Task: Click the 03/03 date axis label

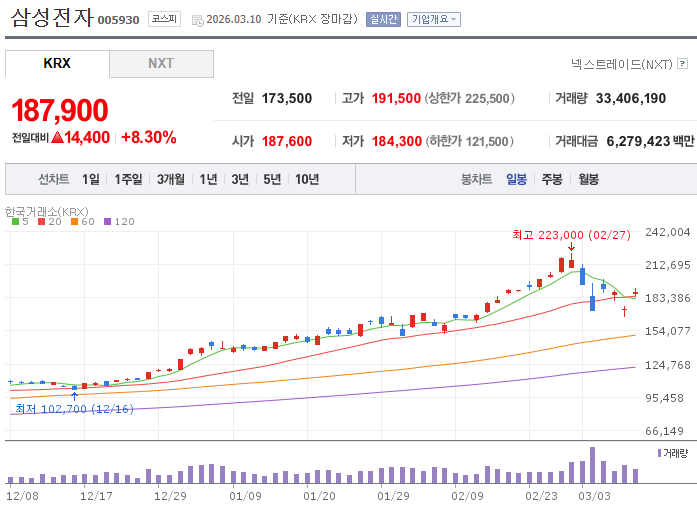Action: tap(595, 496)
